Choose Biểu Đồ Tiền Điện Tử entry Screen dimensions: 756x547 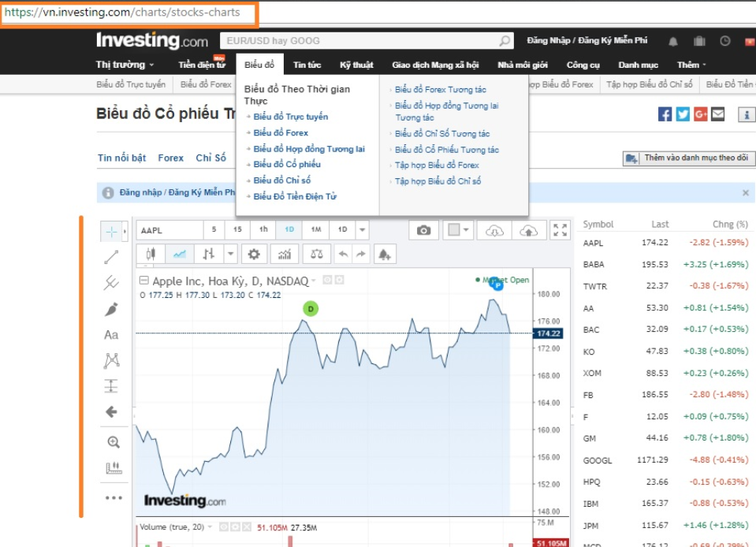pos(295,196)
